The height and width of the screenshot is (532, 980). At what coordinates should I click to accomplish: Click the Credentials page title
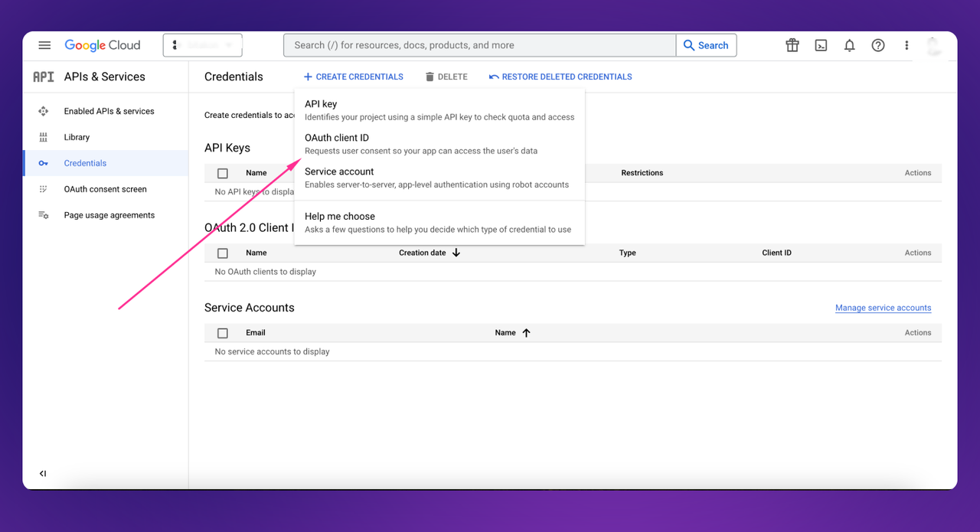coord(234,77)
